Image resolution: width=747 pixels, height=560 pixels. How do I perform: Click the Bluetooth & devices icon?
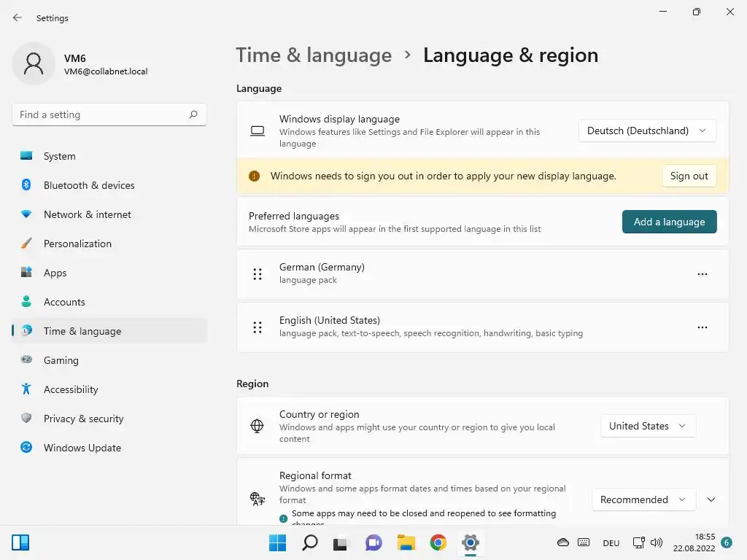26,184
